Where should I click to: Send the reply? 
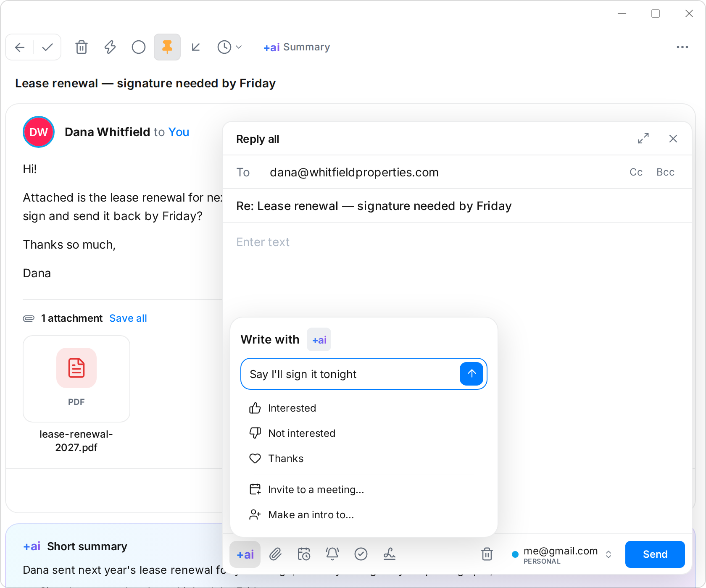(655, 554)
